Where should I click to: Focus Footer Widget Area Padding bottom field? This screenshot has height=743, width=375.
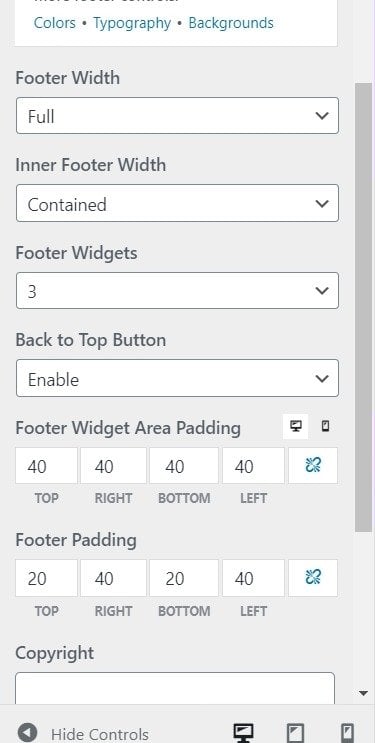tap(184, 466)
